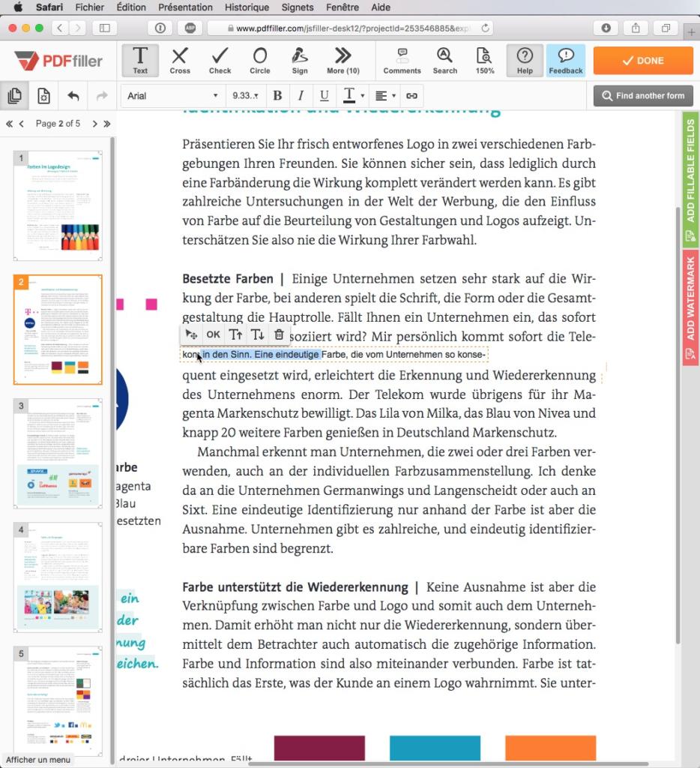Click the ABP ad-blocker extension icon
700x768 pixels.
click(190, 28)
